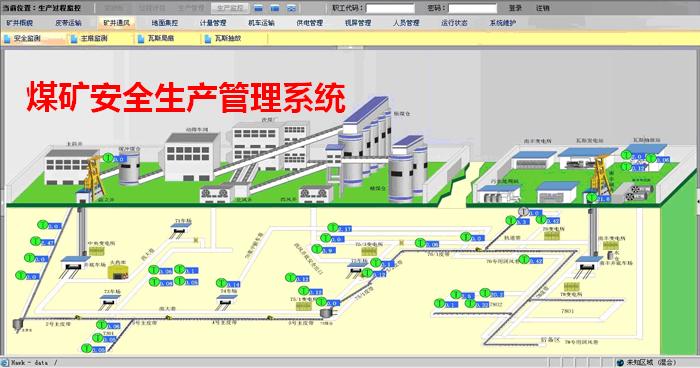Open the 人员管理 menu
Viewport: 700px width, 368px height.
pos(406,23)
